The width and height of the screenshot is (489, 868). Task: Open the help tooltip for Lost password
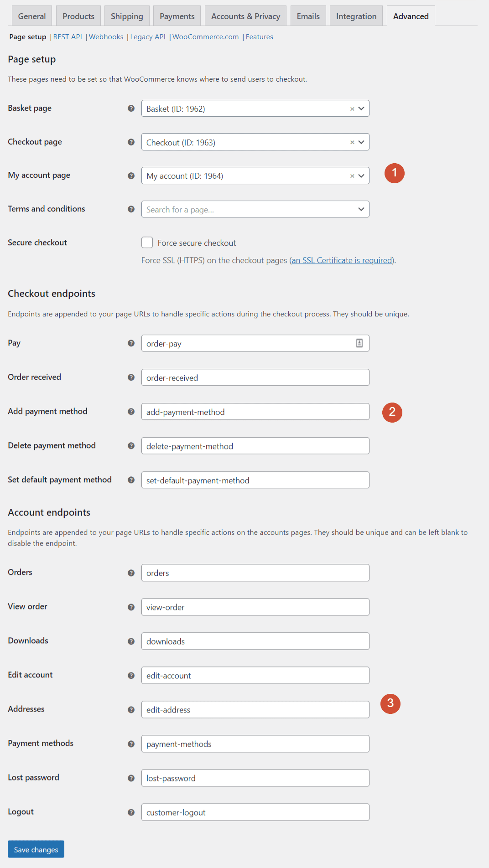pos(131,778)
